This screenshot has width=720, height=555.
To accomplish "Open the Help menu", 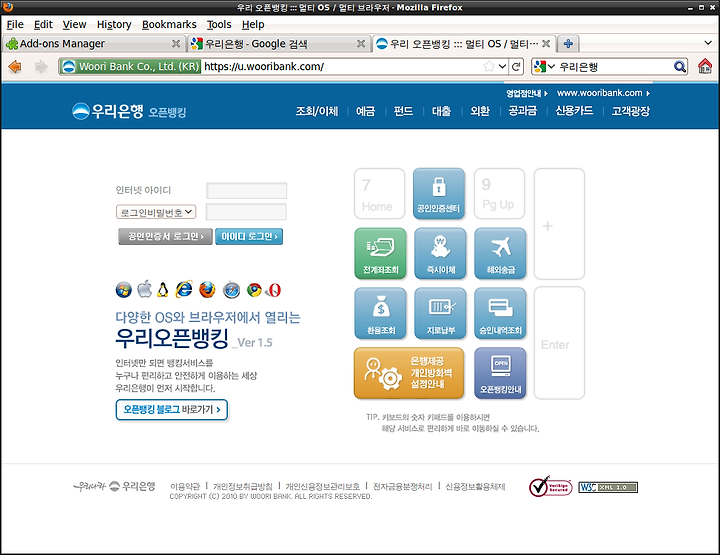I will click(253, 24).
